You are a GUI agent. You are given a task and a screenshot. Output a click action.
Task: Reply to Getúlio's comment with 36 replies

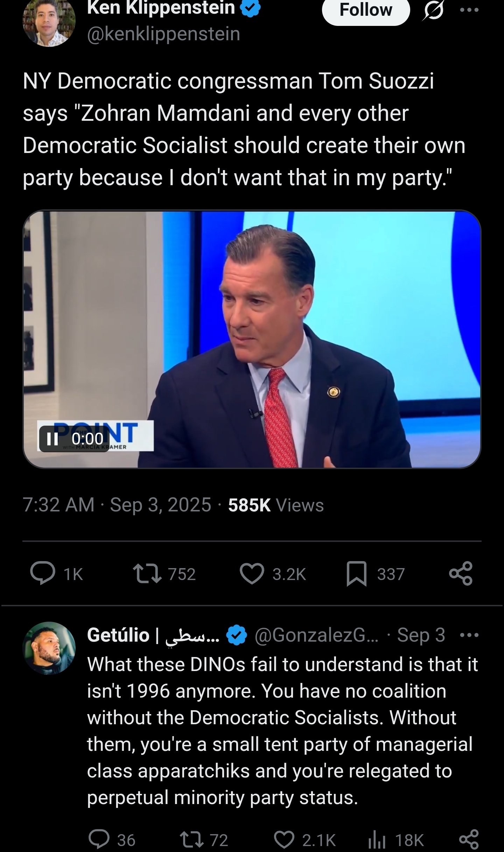[x=99, y=840]
